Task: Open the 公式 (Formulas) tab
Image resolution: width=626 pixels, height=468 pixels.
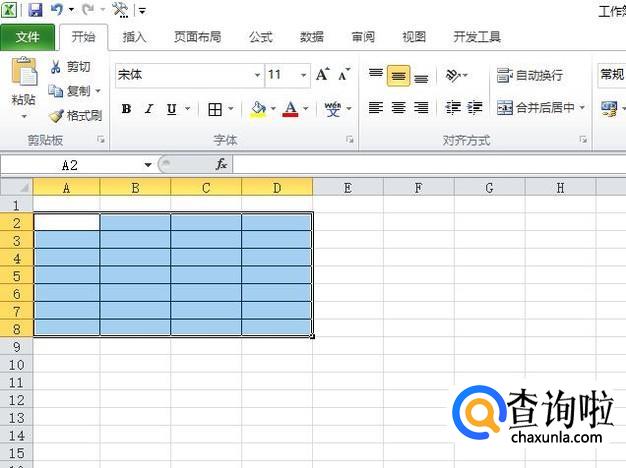Action: point(260,37)
